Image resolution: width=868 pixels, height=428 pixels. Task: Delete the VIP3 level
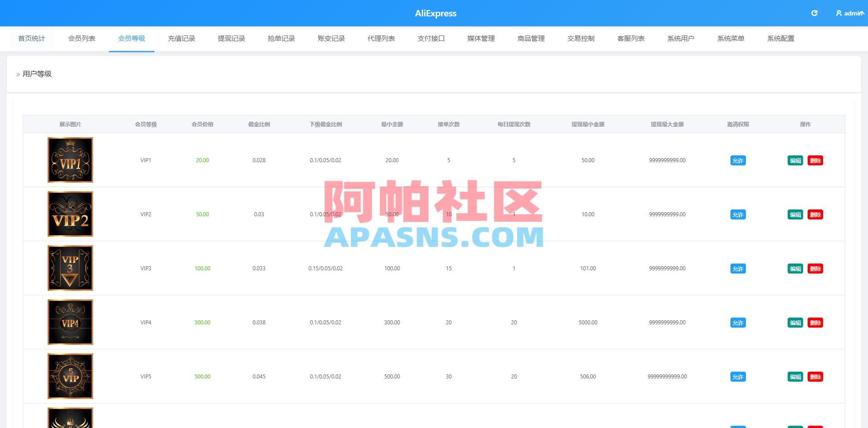[x=815, y=269]
